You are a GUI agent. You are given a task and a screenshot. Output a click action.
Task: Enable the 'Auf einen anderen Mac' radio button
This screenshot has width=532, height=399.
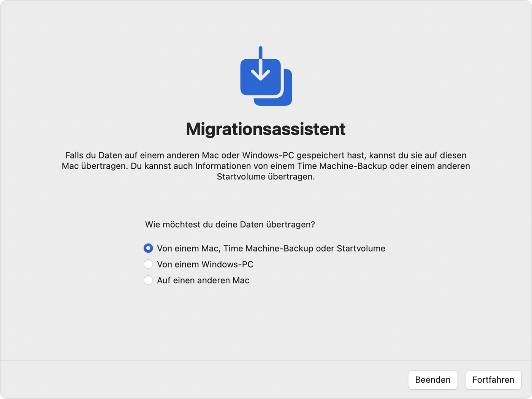click(148, 280)
